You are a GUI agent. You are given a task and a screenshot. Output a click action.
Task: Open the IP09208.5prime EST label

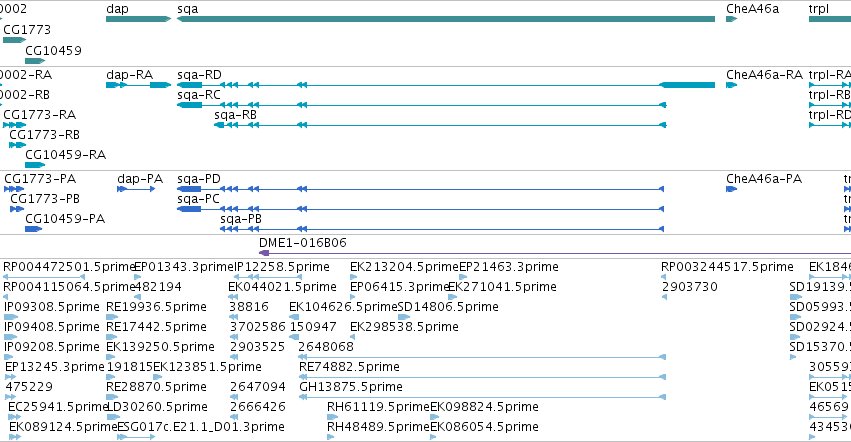pyautogui.click(x=52, y=347)
